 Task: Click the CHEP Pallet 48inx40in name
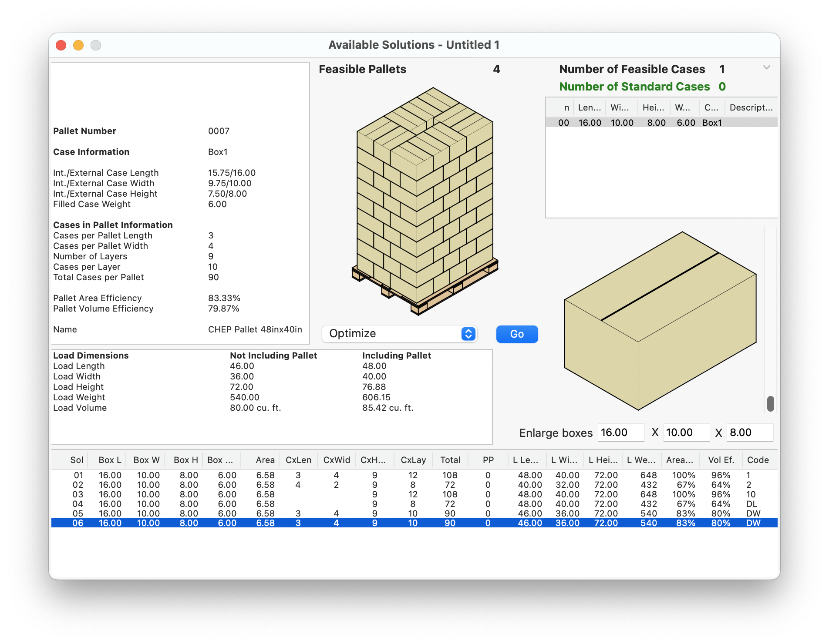(255, 329)
